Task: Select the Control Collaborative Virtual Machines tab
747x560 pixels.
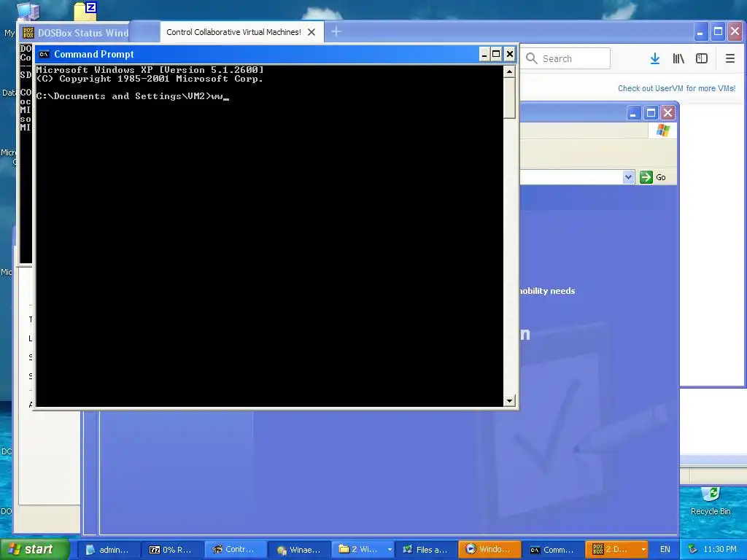Action: pyautogui.click(x=242, y=32)
